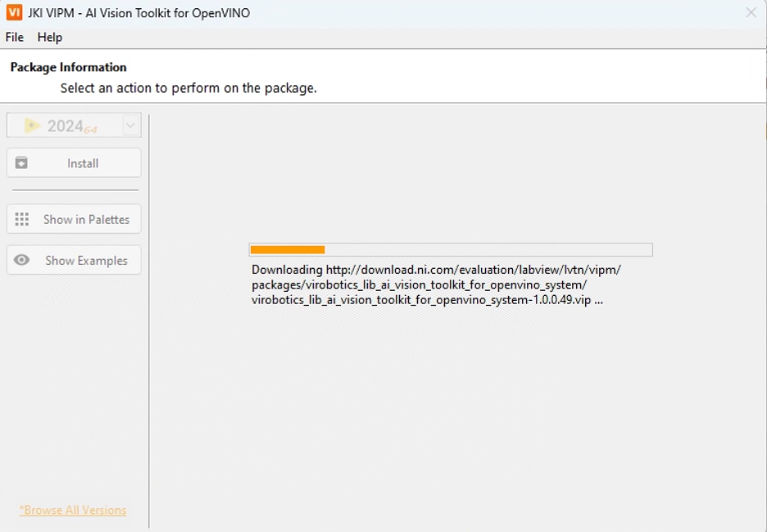Open the File menu

coord(14,37)
